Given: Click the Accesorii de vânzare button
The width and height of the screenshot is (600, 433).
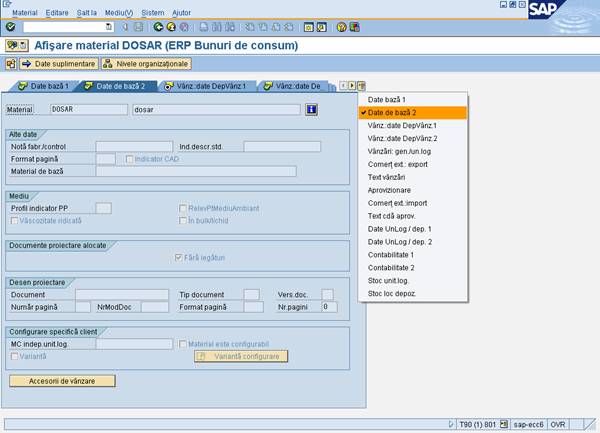Looking at the screenshot, I should pyautogui.click(x=62, y=381).
